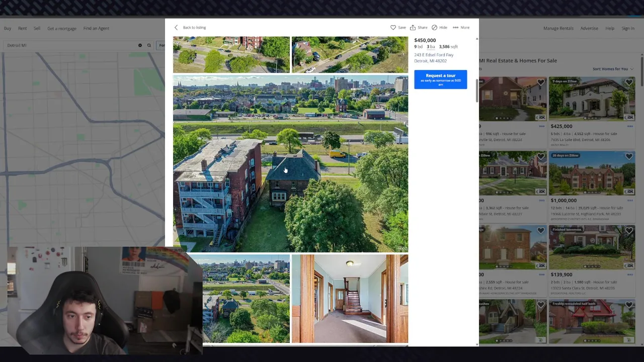Open options dots on the $139,900 listing
Image resolution: width=644 pixels, height=362 pixels.
(x=630, y=275)
